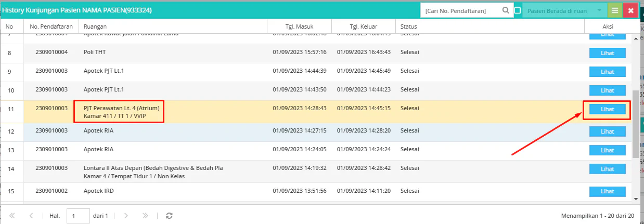Go to the previous page arrow

click(x=31, y=215)
